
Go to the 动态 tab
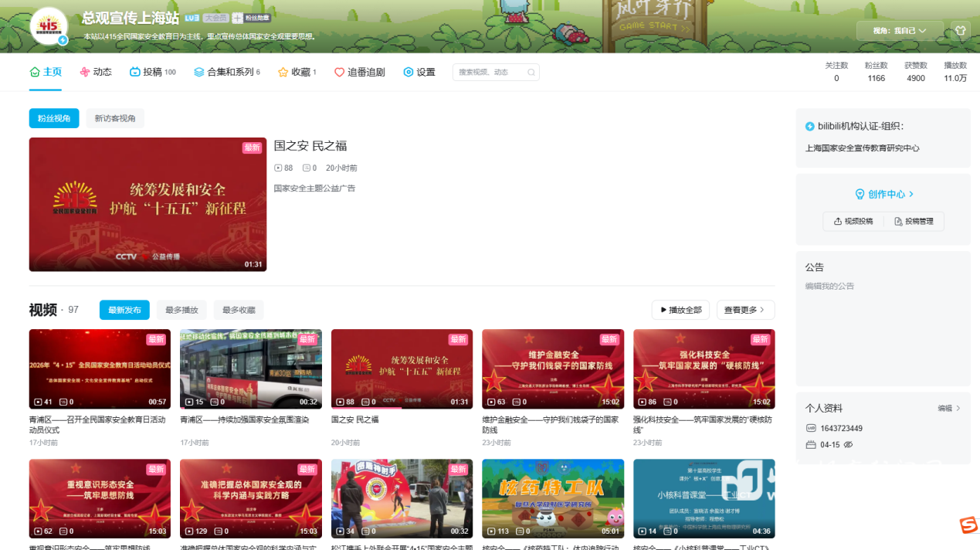pyautogui.click(x=96, y=72)
